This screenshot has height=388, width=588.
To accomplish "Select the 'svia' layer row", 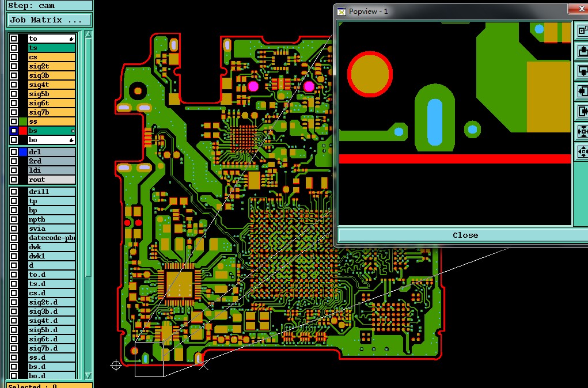I will (52, 229).
